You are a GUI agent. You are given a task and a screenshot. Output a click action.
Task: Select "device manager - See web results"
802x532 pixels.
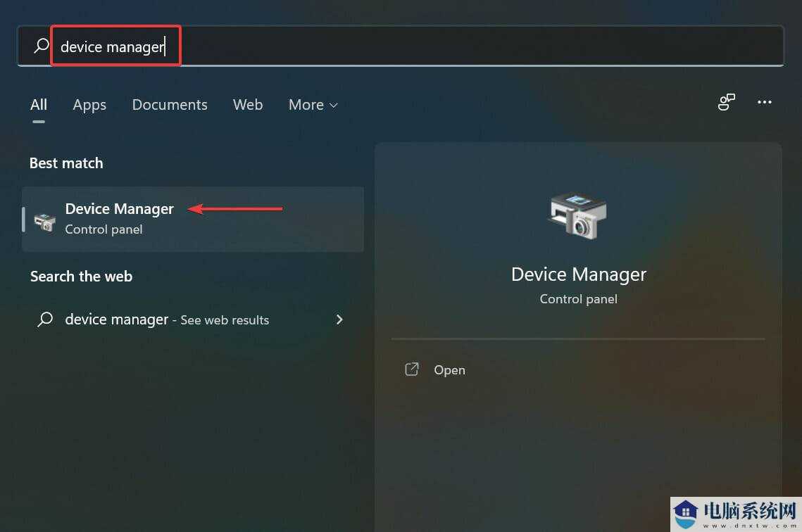(167, 319)
